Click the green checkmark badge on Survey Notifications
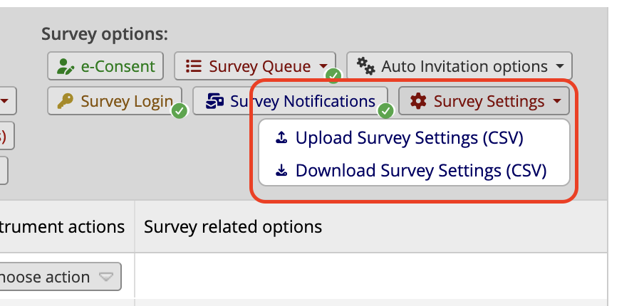644x306 pixels. pyautogui.click(x=385, y=110)
